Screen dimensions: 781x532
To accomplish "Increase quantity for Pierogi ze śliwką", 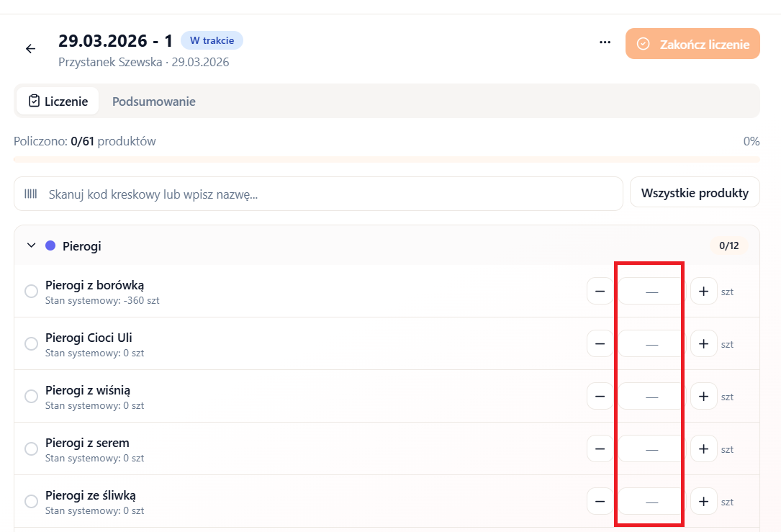I will (x=704, y=502).
